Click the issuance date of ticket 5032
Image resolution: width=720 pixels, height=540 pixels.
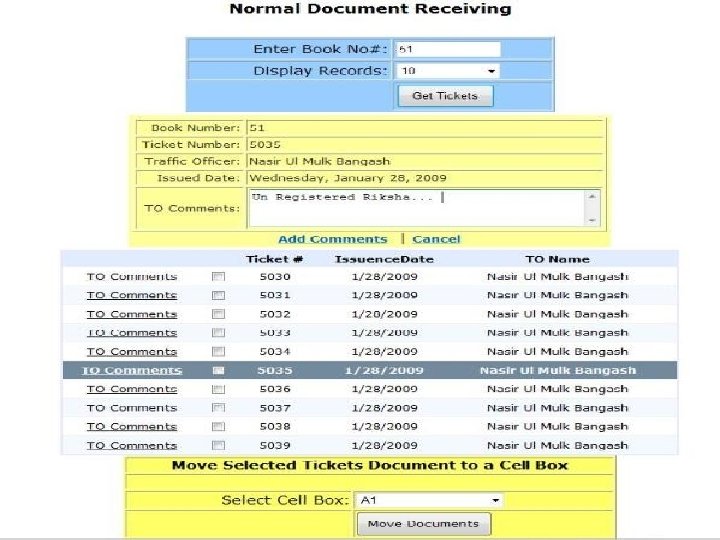pyautogui.click(x=384, y=314)
